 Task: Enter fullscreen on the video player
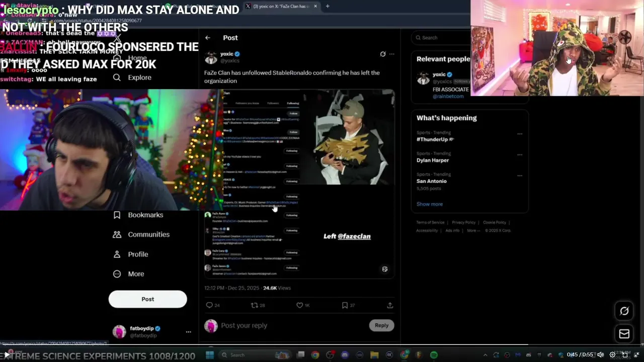coord(625,354)
